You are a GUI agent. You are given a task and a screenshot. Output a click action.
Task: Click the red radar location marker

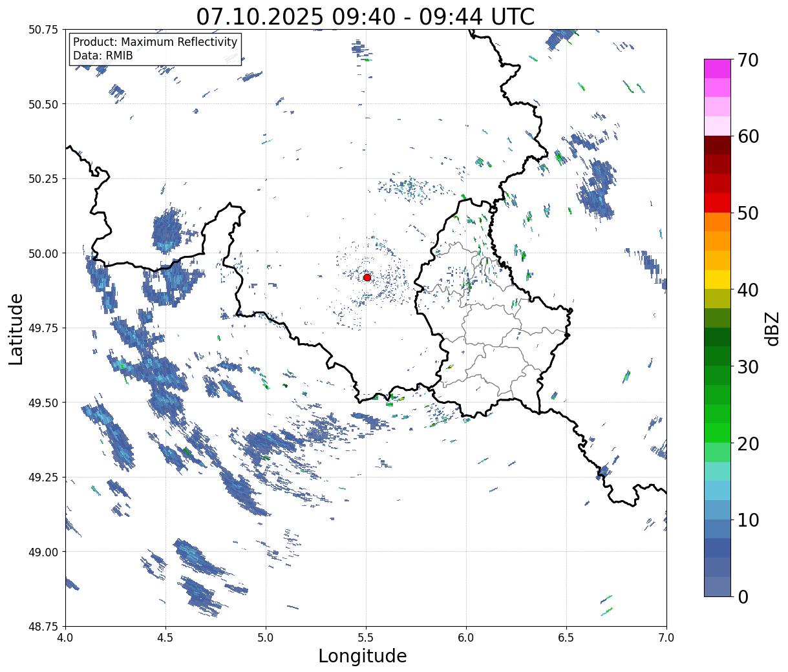[x=367, y=277]
